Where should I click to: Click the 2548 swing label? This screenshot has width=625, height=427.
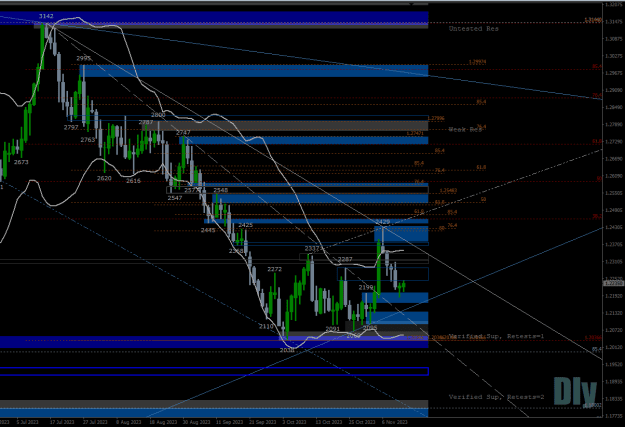220,190
